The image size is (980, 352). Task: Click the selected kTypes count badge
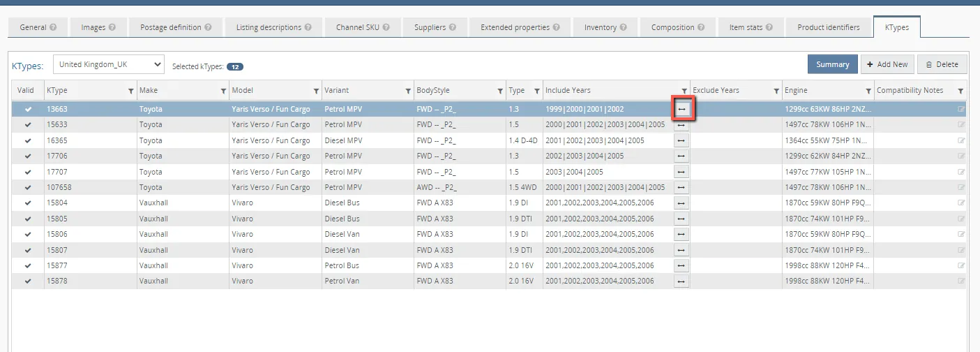click(x=235, y=67)
